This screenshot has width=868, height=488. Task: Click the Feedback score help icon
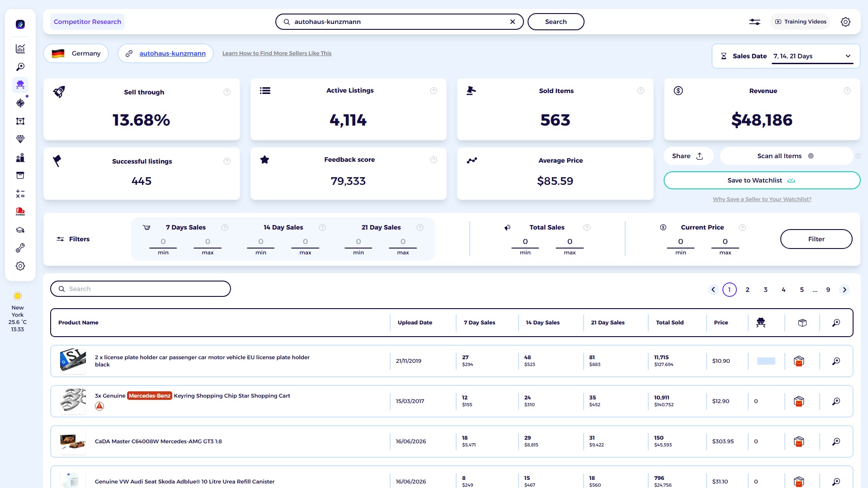[x=434, y=160]
